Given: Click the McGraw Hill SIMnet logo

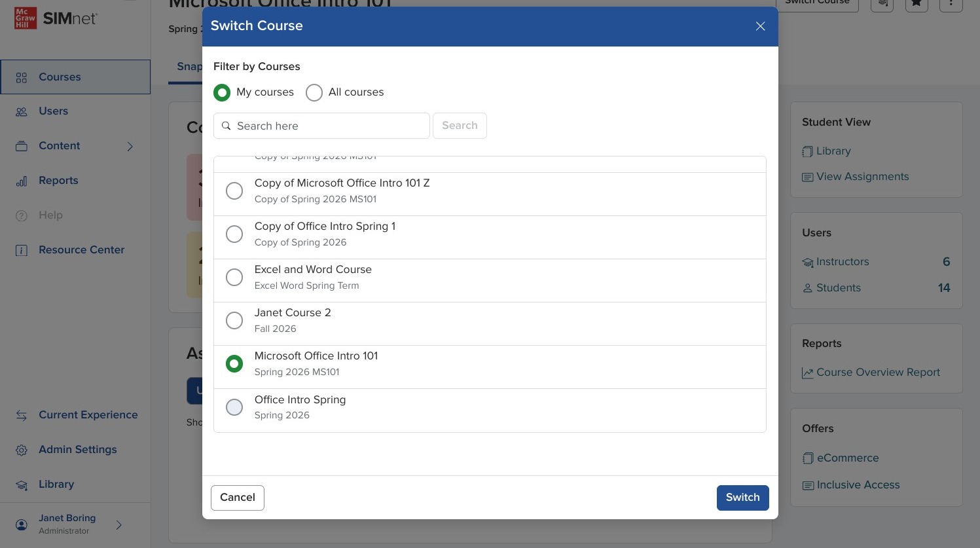Looking at the screenshot, I should tap(56, 18).
